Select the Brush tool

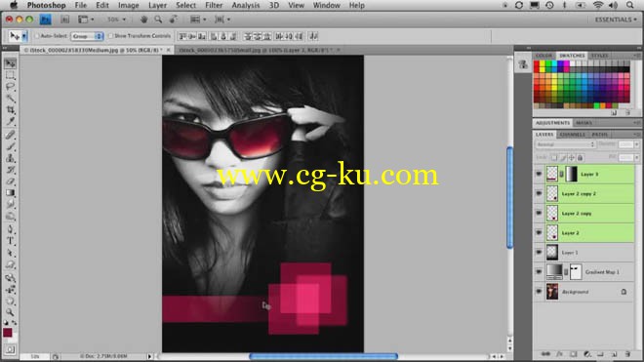point(11,146)
